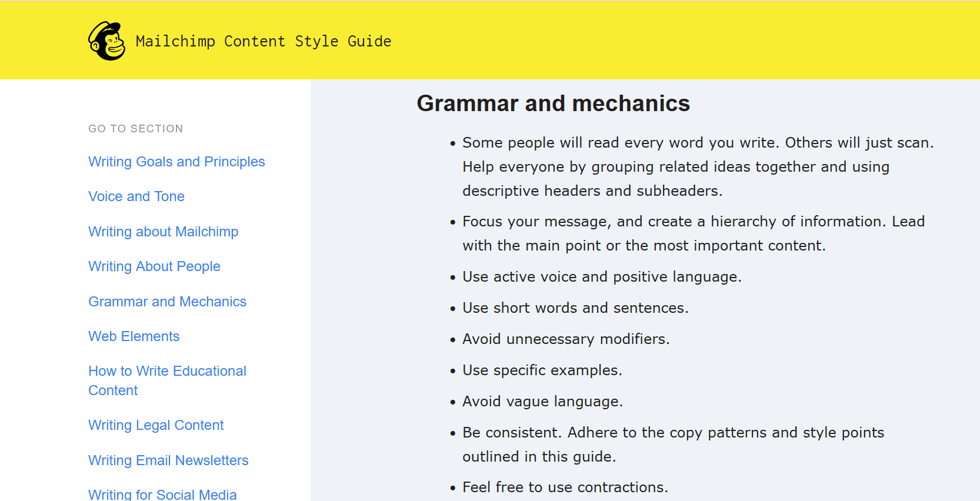Click the bullet about active voice
The image size is (980, 501).
coord(602,277)
